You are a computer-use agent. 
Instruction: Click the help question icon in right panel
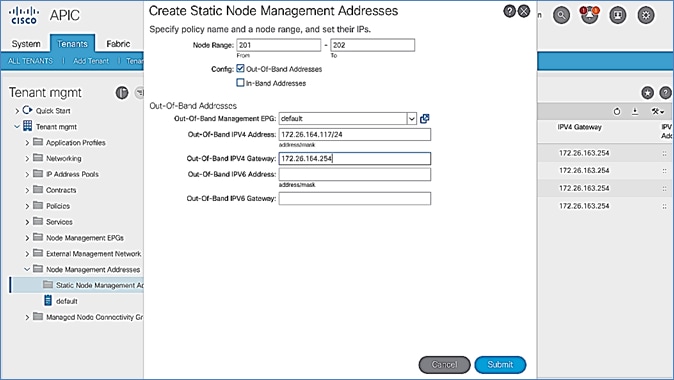coord(665,92)
